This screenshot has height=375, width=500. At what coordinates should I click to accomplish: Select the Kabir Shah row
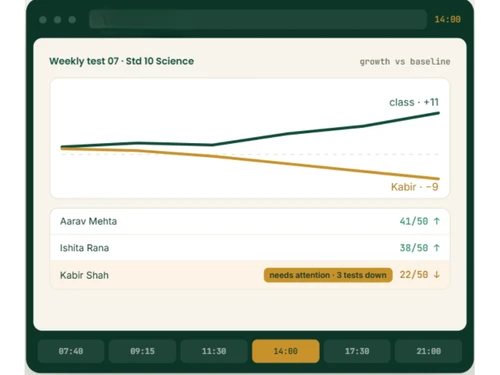click(x=250, y=275)
